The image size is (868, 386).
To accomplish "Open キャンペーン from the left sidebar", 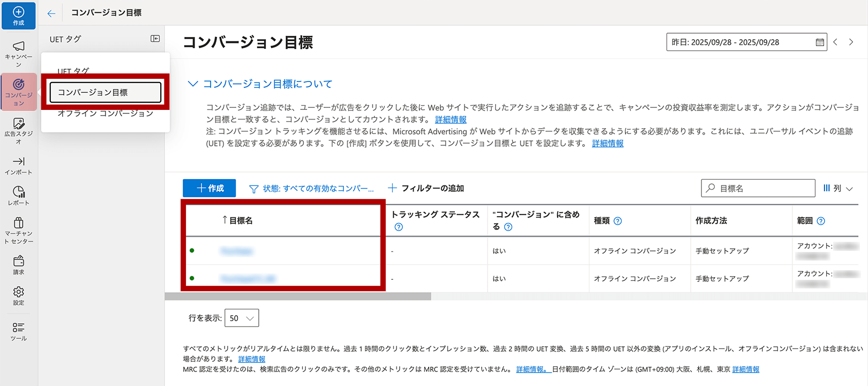I will pos(18,53).
